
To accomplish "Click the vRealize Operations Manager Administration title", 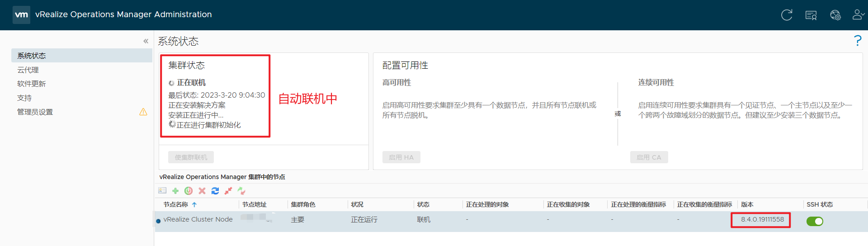I will tap(123, 14).
